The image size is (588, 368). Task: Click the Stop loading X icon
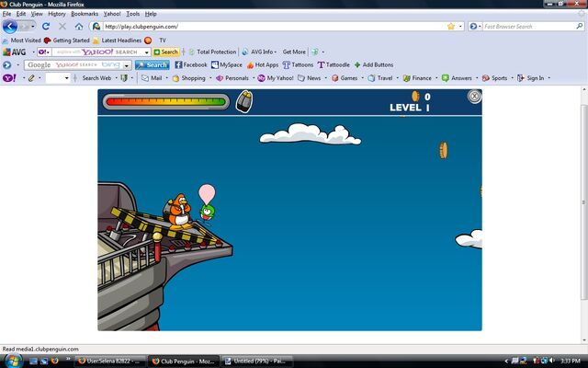[62, 27]
